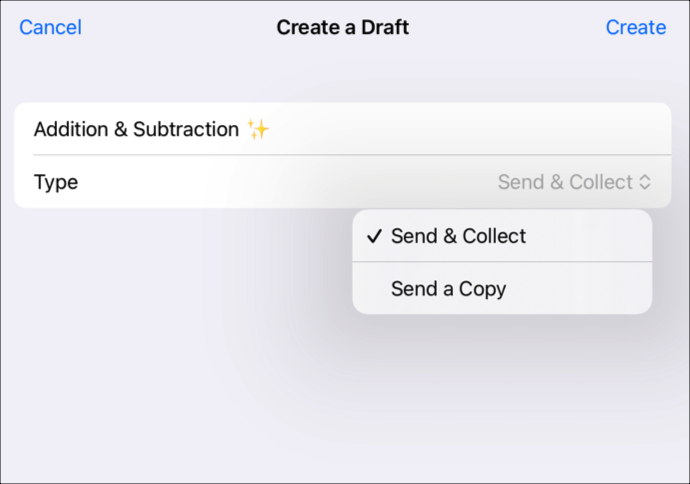Viewport: 690px width, 484px height.
Task: Click the gray Send & Collect value text
Action: coord(565,183)
